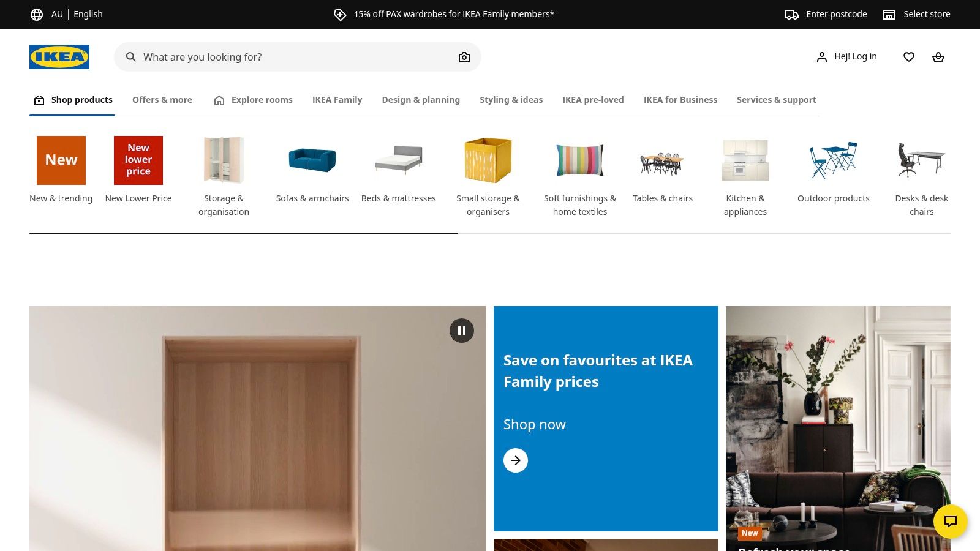Open the favourites heart icon
The height and width of the screenshot is (551, 980).
(909, 57)
